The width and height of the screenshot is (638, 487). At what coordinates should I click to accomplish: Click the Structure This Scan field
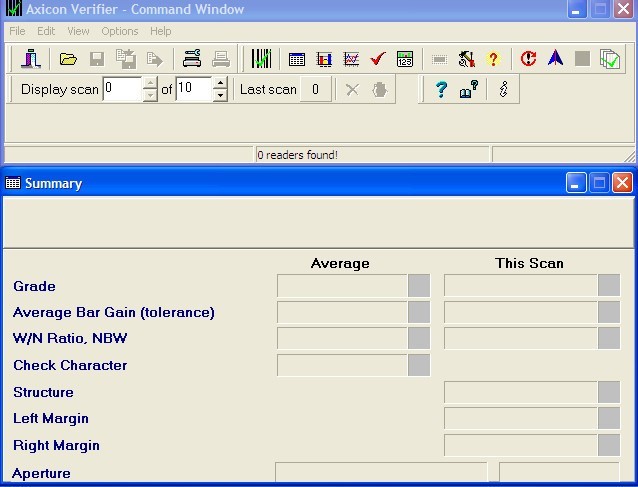coord(521,392)
